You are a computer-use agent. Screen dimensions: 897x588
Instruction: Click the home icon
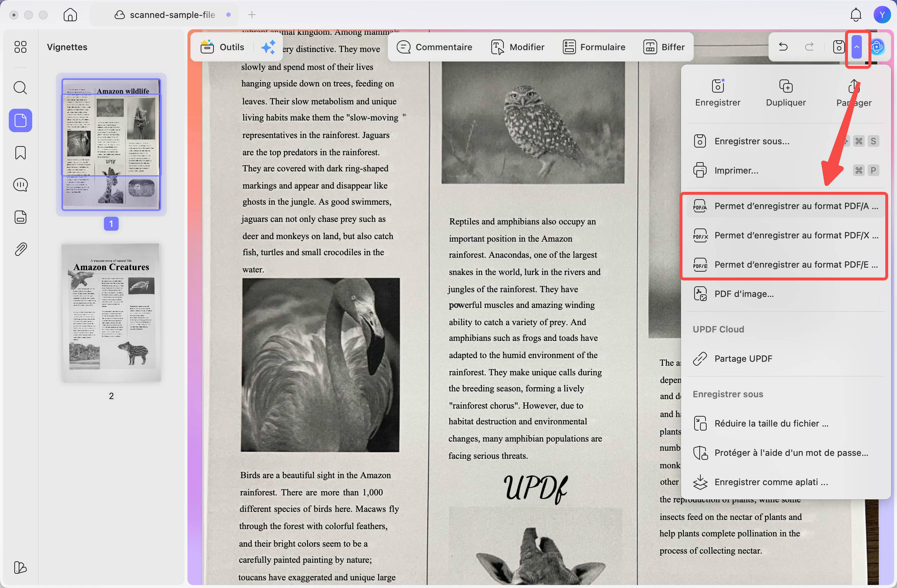click(x=70, y=15)
